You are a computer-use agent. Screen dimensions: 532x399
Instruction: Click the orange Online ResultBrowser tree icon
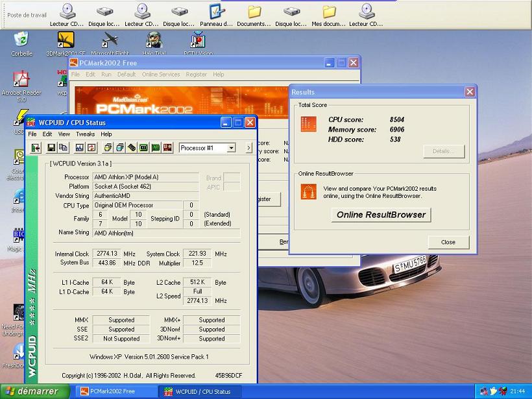coord(308,191)
